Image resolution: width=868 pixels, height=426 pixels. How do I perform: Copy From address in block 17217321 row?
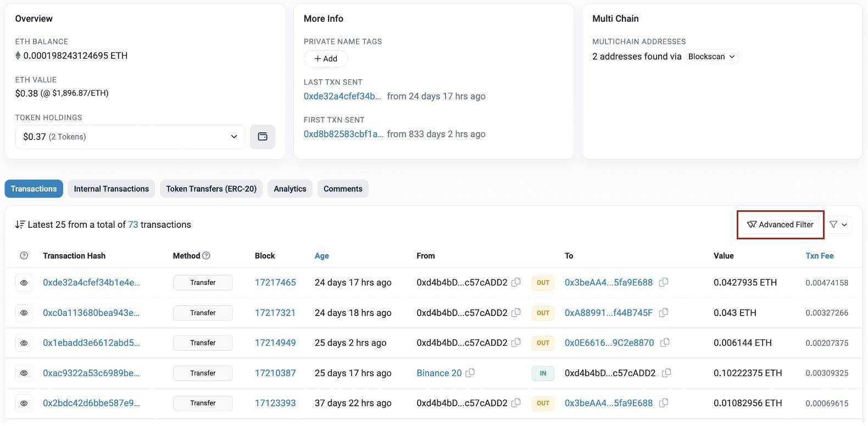point(516,312)
